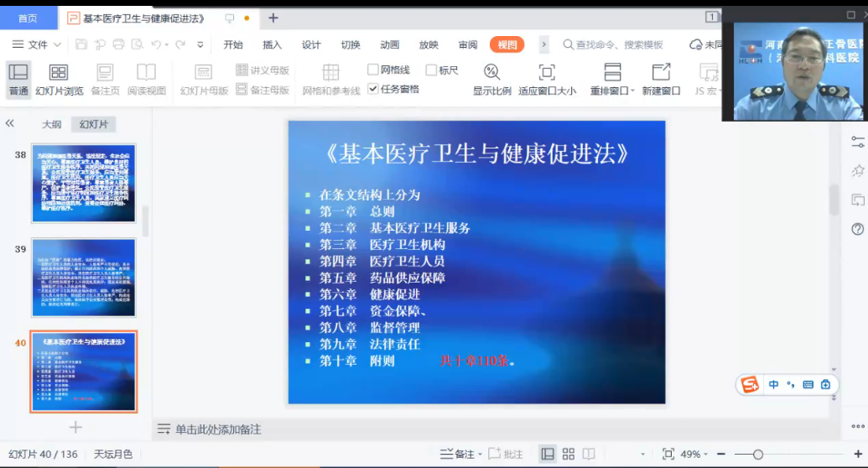Open the Insert (插入) ribbon tab

pyautogui.click(x=272, y=44)
